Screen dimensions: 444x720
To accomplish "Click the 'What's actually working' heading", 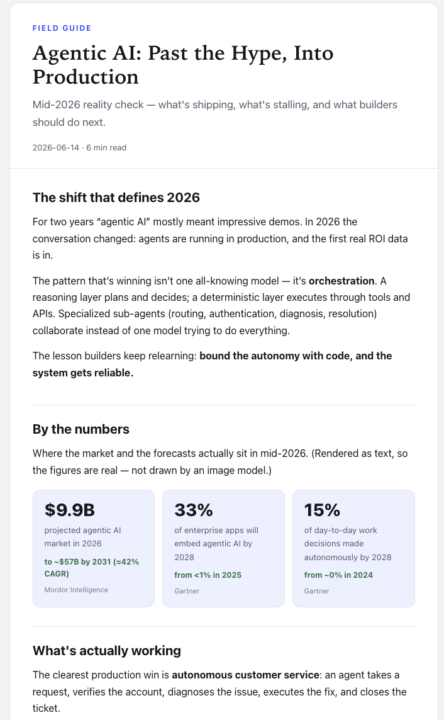I will click(107, 651).
